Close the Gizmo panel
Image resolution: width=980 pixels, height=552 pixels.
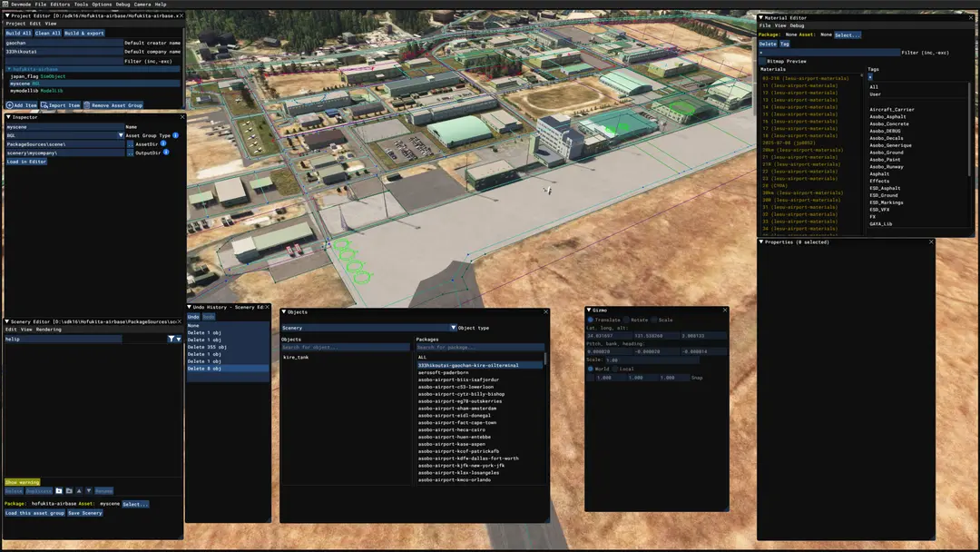(x=725, y=310)
